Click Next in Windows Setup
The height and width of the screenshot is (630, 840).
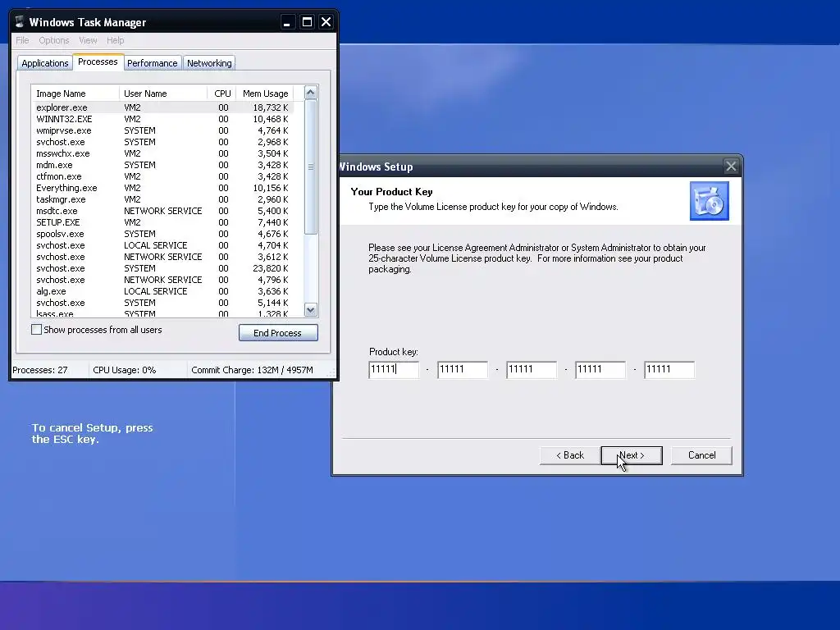632,455
